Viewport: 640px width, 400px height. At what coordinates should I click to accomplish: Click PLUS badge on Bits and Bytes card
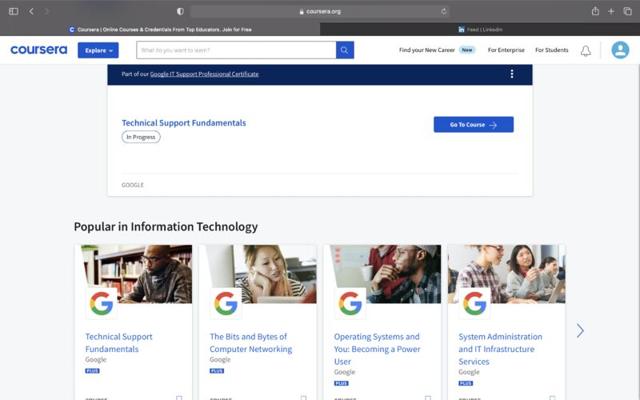point(217,371)
